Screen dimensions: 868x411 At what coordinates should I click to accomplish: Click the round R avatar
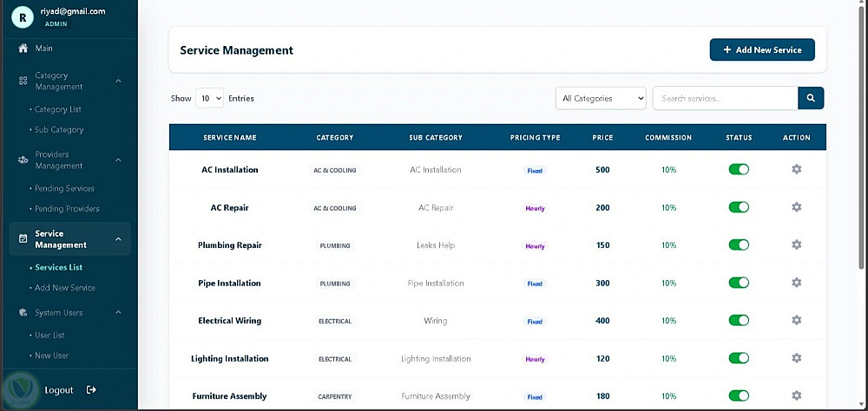pyautogui.click(x=23, y=17)
